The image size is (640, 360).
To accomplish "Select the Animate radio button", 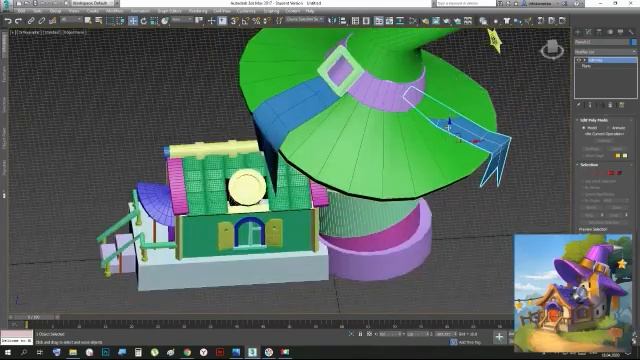I will pos(609,128).
